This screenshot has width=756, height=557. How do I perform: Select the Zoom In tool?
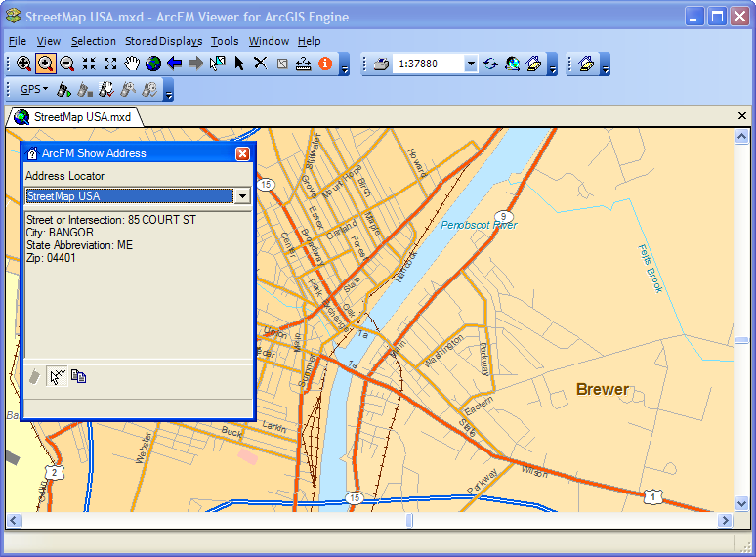(x=46, y=64)
